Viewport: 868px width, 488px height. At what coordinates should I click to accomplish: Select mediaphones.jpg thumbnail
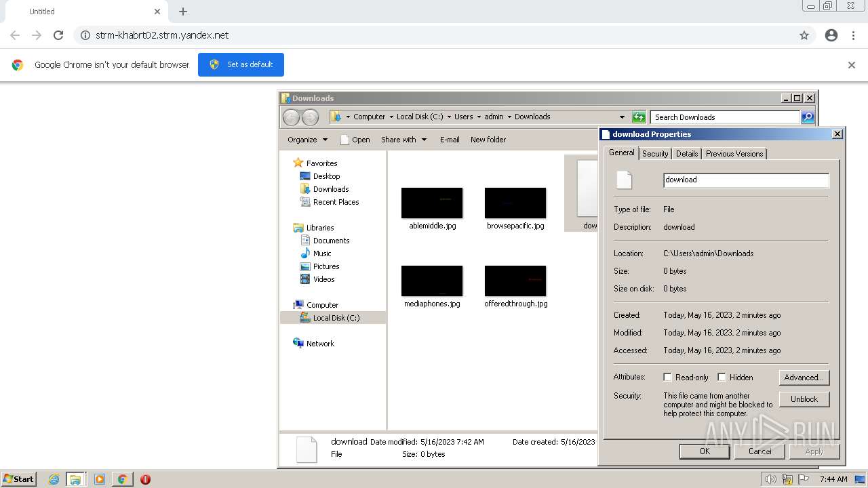click(x=432, y=281)
